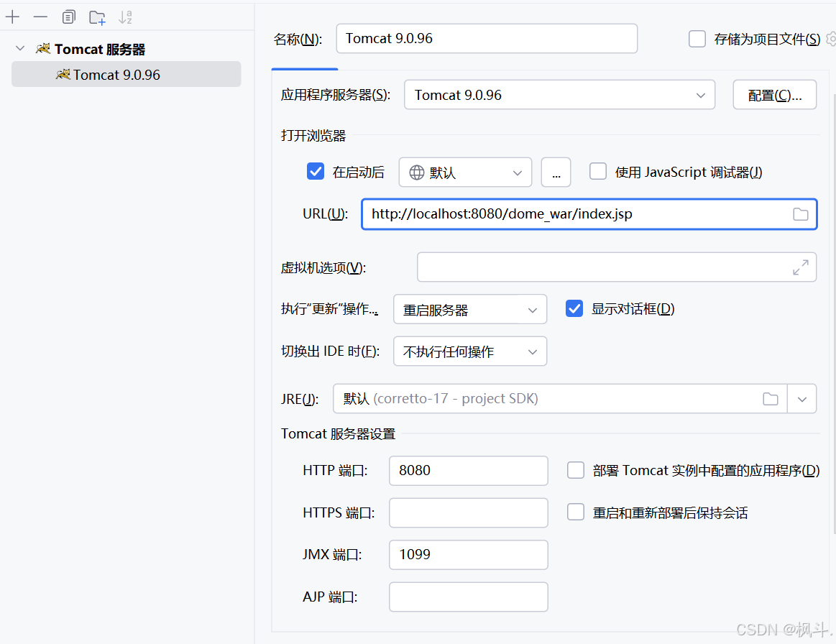Viewport: 836px width, 644px height.
Task: Click the Tomcat icon beside Tomcat 9.0.96 item
Action: pyautogui.click(x=63, y=74)
